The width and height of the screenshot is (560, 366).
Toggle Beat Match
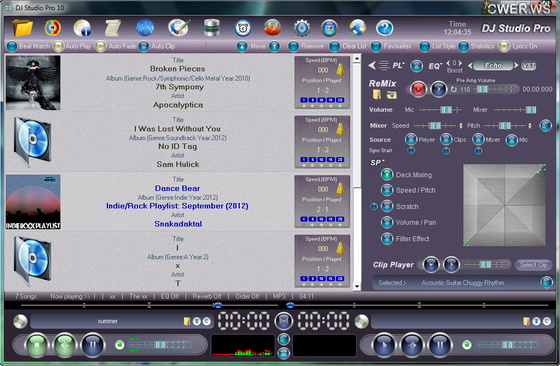[x=12, y=46]
